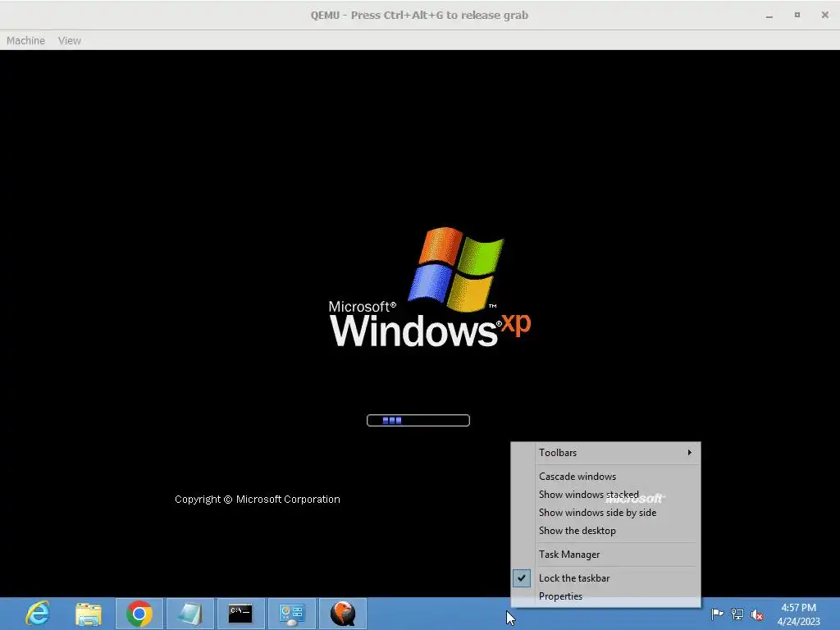The height and width of the screenshot is (630, 840).
Task: Close the QEMU window
Action: [825, 15]
